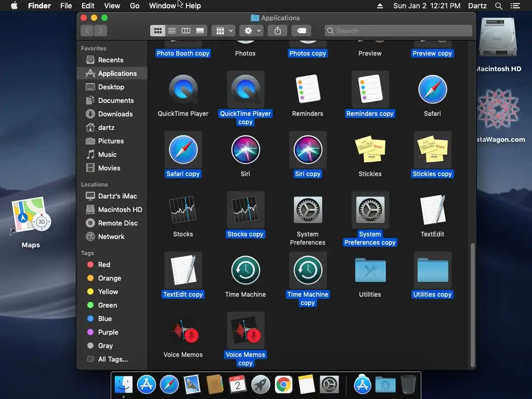Select the Utilities folder icon
The width and height of the screenshot is (532, 399).
[x=370, y=270]
